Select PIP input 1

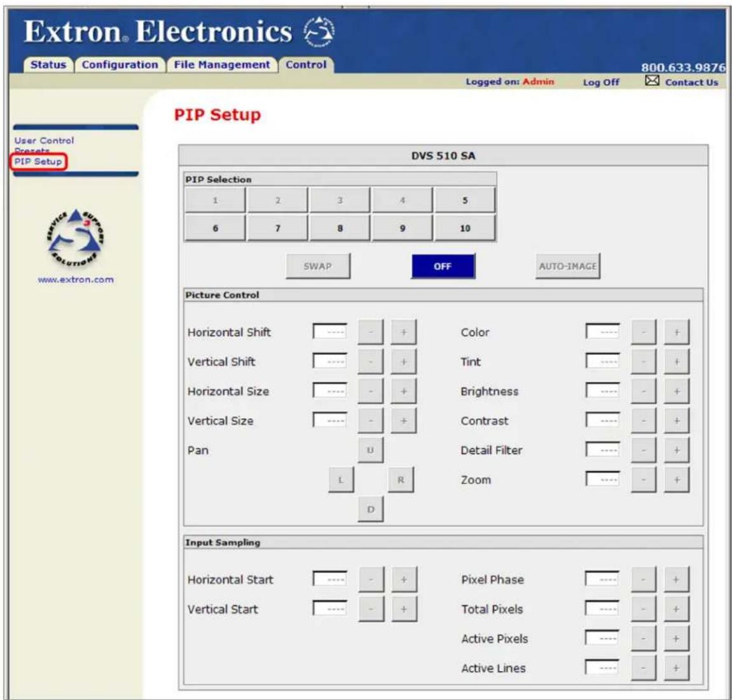(215, 200)
